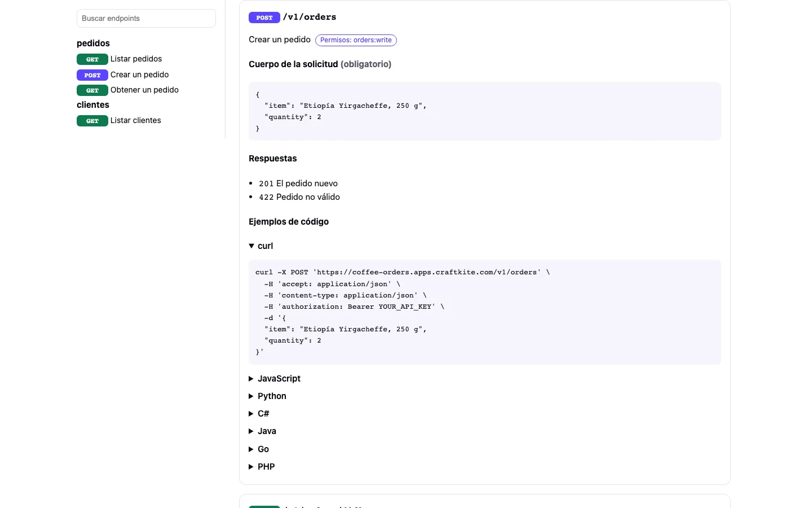This screenshot has width=812, height=508.
Task: Click the POST badge beside Crear un pedido
Action: coord(92,75)
